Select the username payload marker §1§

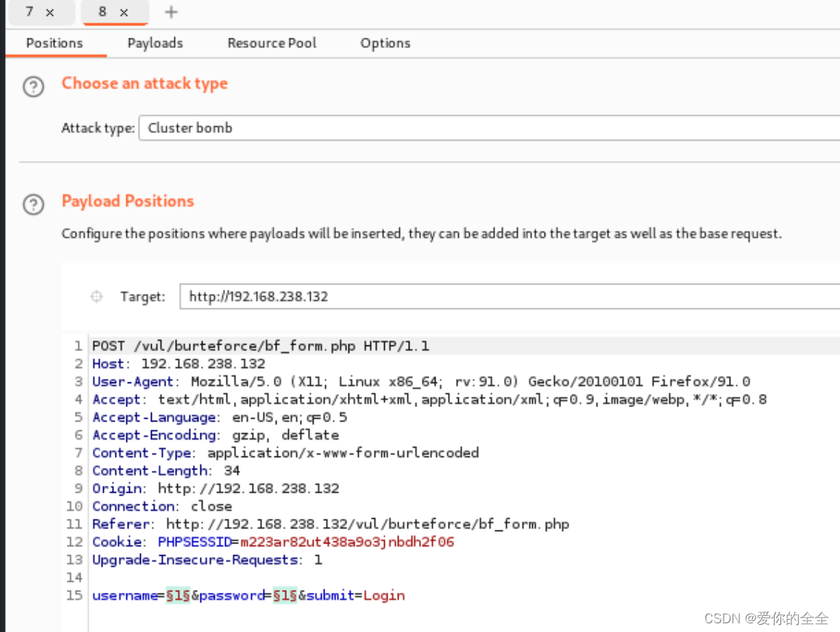point(178,595)
